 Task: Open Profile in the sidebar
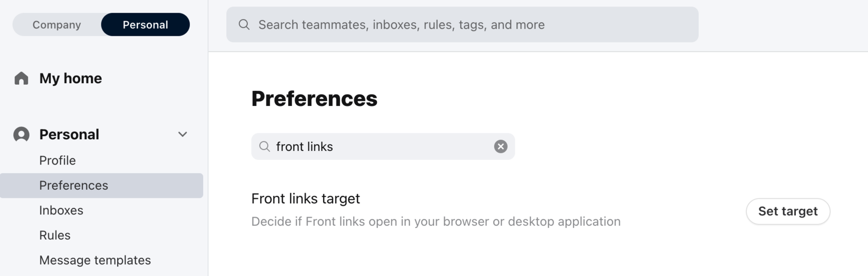pyautogui.click(x=58, y=160)
